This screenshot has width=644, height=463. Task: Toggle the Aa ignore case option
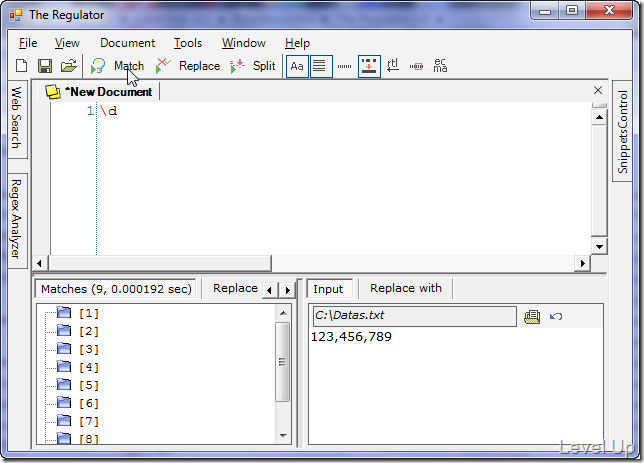point(297,66)
